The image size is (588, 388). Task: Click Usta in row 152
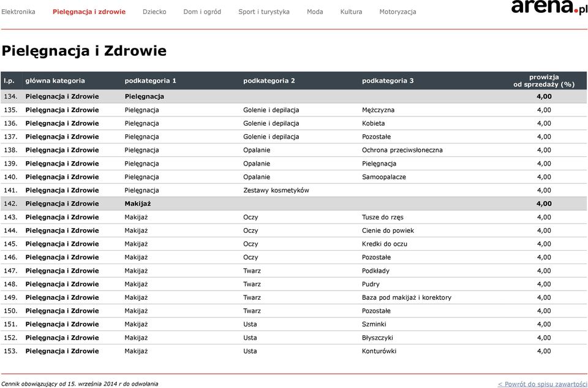[250, 338]
